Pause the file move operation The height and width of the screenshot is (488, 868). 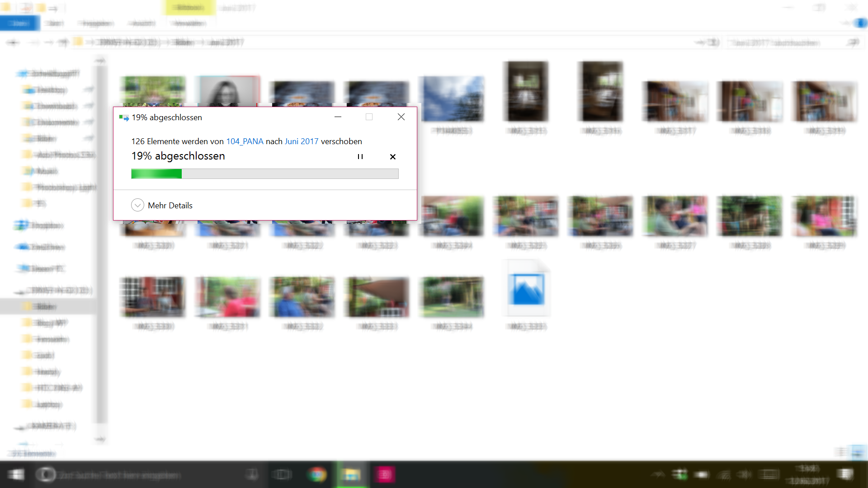pos(360,157)
